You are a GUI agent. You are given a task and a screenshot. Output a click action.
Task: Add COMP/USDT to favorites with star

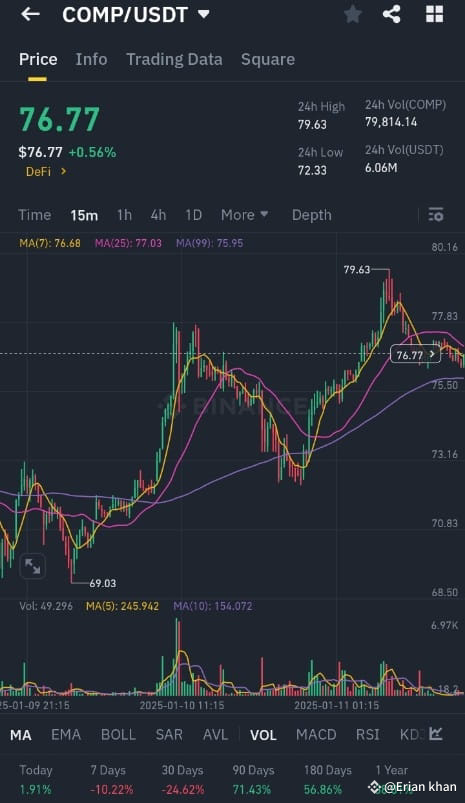[x=352, y=14]
